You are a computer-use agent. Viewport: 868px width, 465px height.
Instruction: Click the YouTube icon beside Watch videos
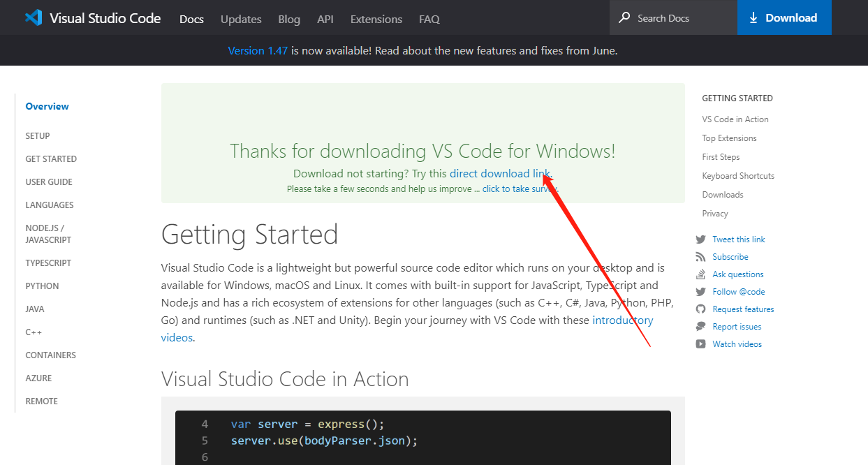700,344
